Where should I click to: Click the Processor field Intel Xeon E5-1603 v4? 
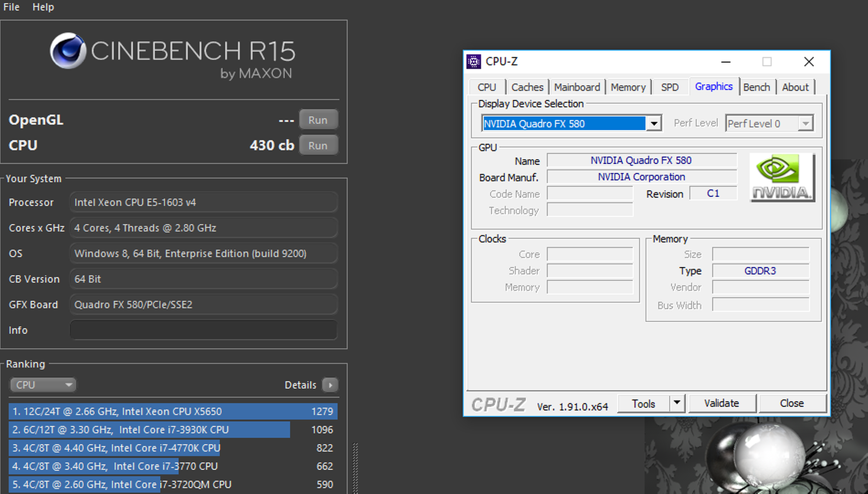point(204,202)
